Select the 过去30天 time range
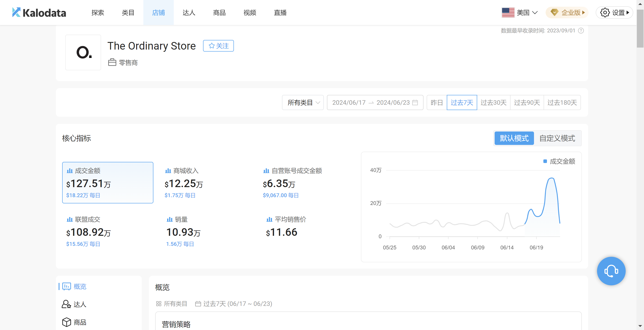644x330 pixels. [x=494, y=102]
